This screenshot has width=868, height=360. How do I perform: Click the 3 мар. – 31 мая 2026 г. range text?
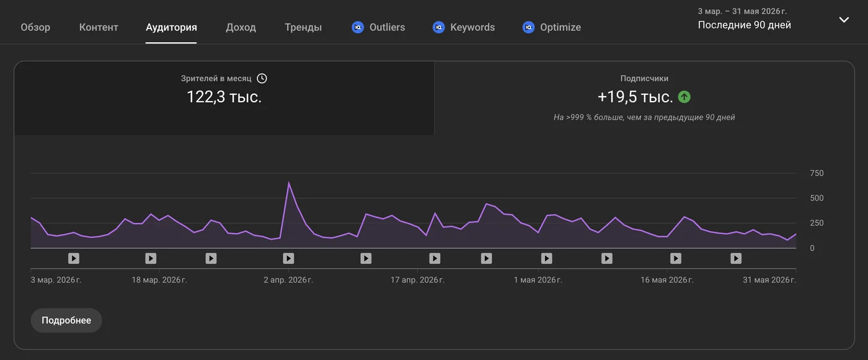tap(742, 11)
